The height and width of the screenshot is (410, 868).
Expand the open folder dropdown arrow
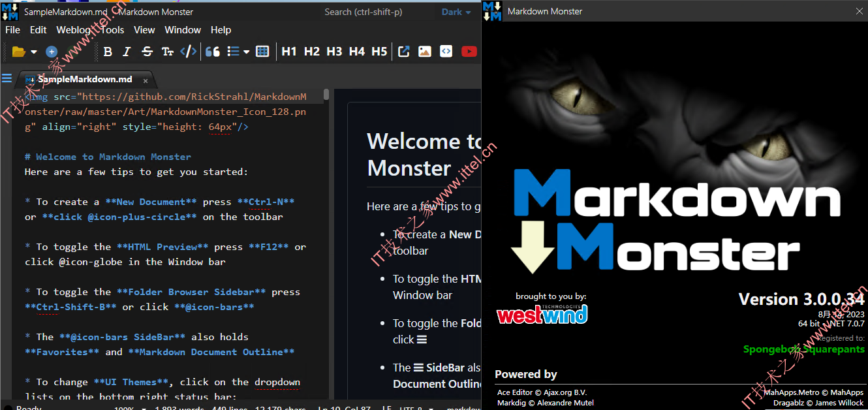(x=34, y=52)
